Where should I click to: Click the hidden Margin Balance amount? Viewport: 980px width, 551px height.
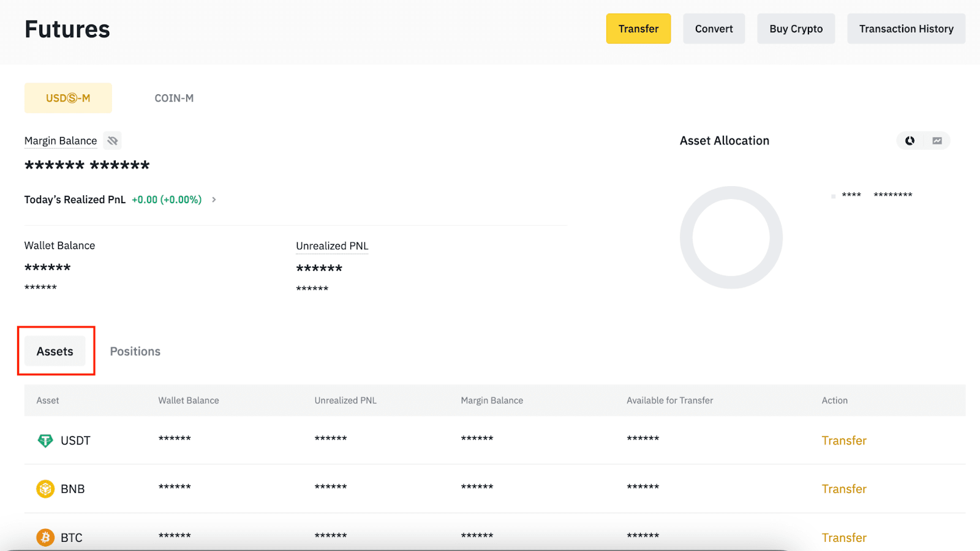(x=87, y=165)
